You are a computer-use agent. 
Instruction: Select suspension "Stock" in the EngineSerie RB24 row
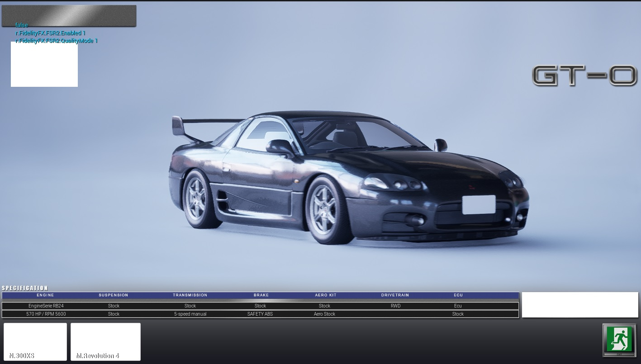click(x=114, y=306)
